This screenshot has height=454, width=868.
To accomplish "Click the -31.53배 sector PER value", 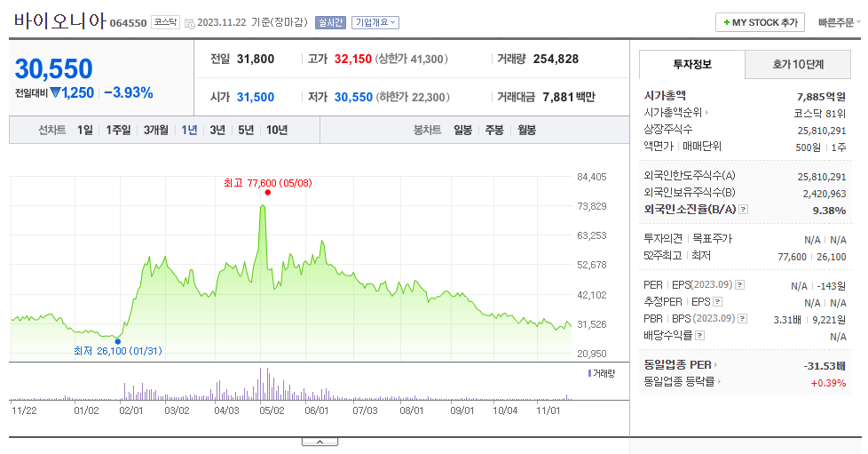I will [825, 366].
